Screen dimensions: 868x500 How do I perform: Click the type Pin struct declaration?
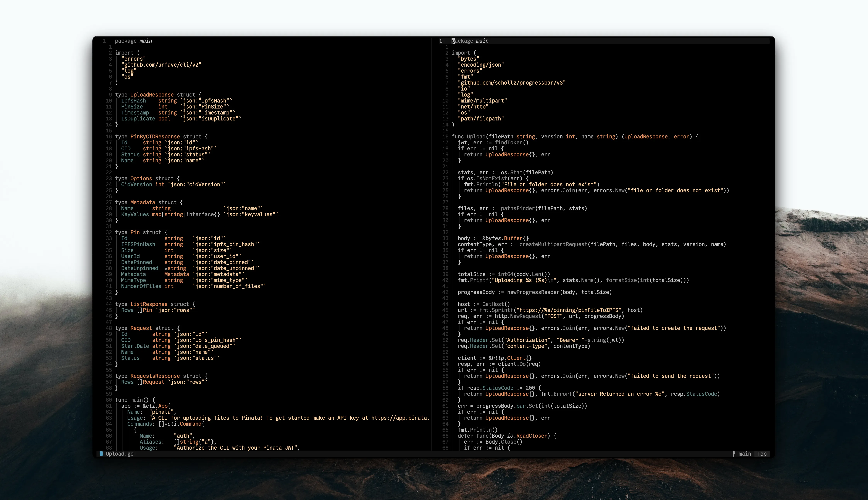(141, 232)
